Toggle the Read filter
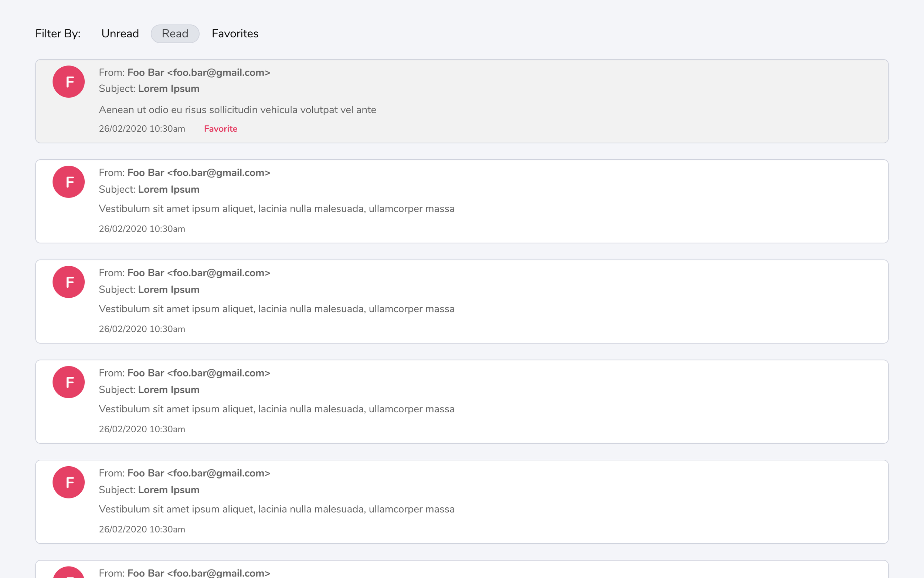The height and width of the screenshot is (578, 924). coord(175,34)
